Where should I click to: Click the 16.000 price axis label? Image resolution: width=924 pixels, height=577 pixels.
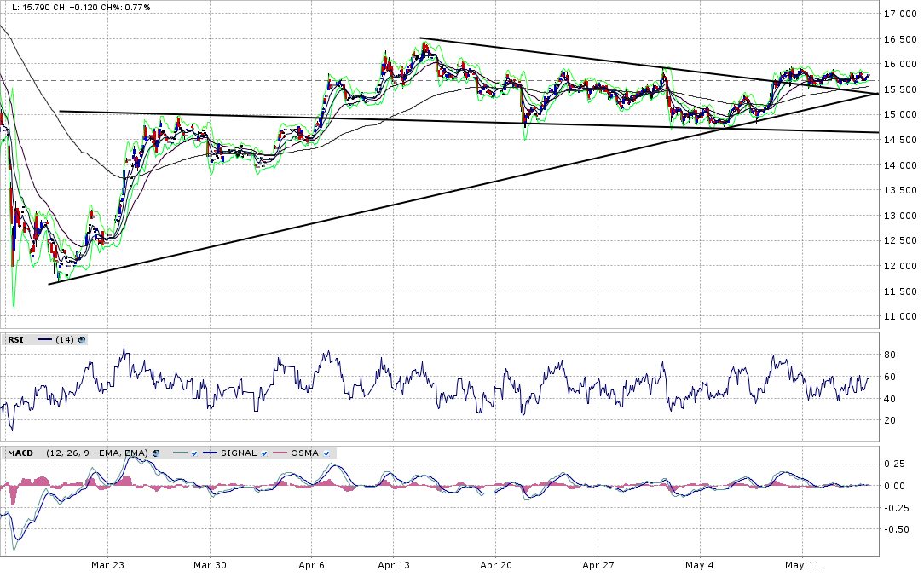click(900, 65)
